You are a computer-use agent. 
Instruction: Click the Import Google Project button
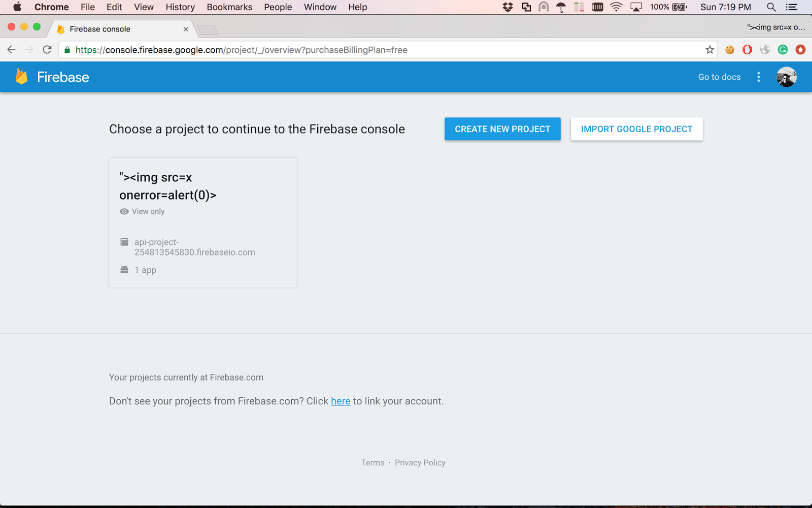tap(636, 129)
